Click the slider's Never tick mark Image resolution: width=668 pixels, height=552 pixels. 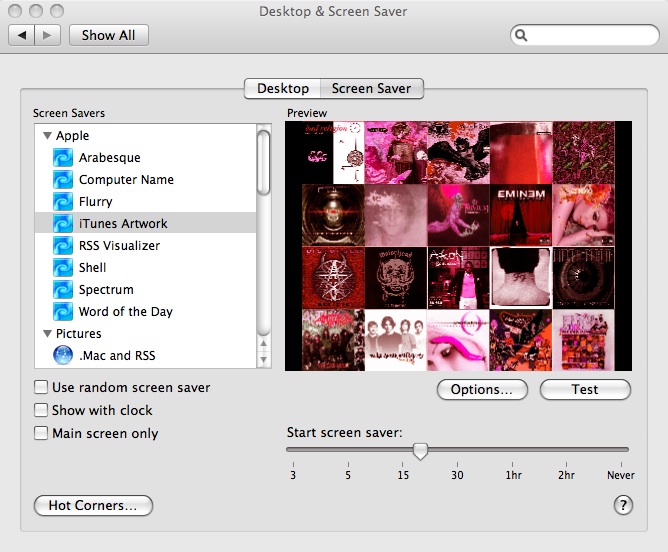pyautogui.click(x=621, y=464)
